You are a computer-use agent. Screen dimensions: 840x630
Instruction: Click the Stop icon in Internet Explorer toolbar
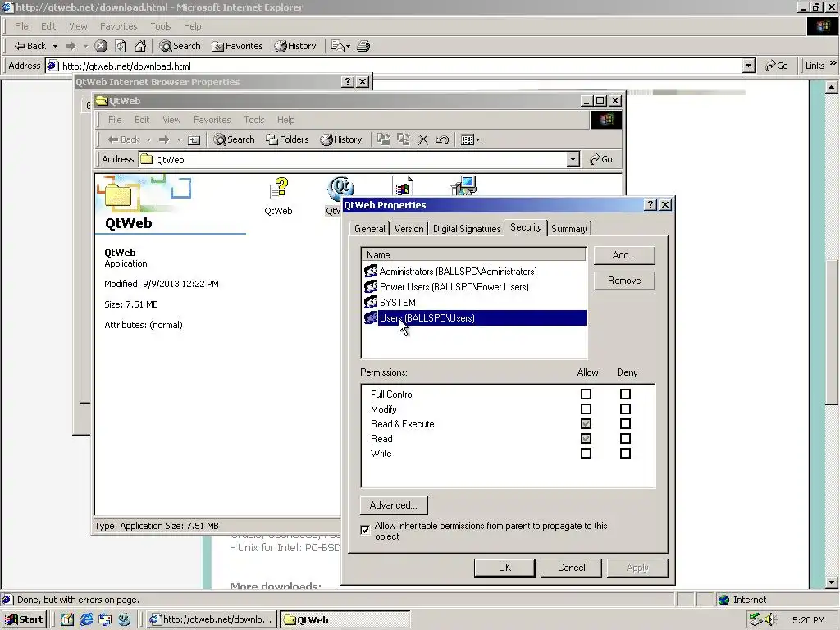101,46
